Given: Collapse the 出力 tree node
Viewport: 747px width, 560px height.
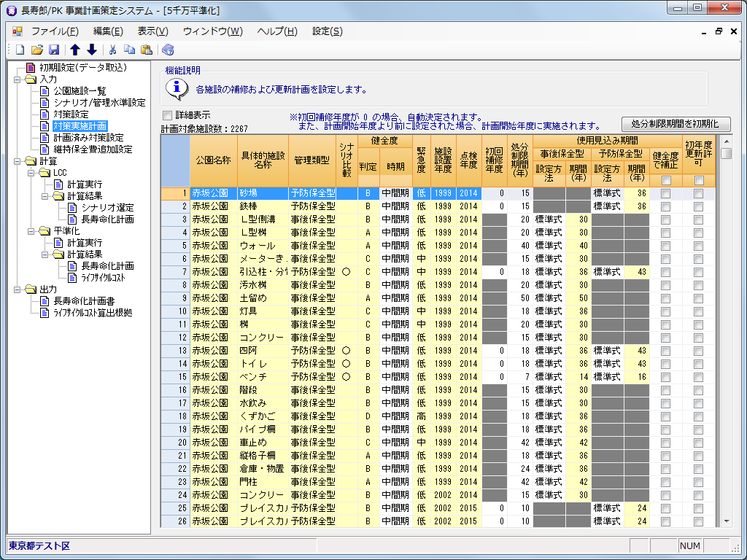Looking at the screenshot, I should [16, 289].
